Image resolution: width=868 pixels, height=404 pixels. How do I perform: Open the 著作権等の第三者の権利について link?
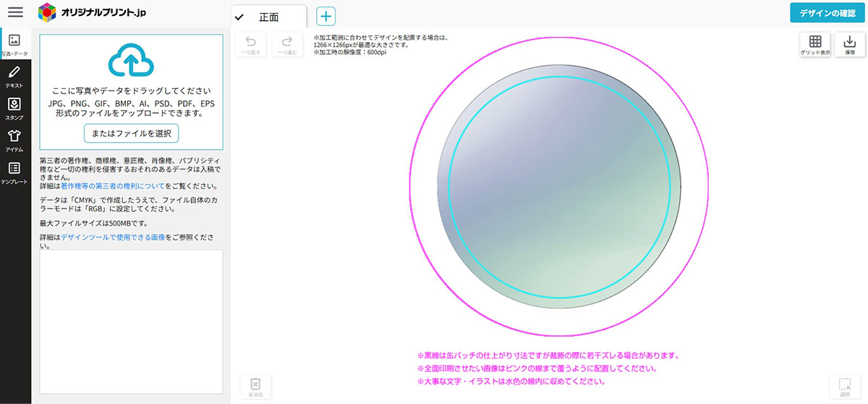pos(113,186)
